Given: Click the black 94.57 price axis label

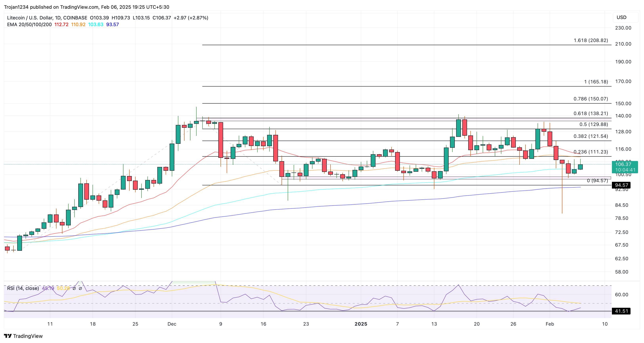Looking at the screenshot, I should pyautogui.click(x=621, y=185).
